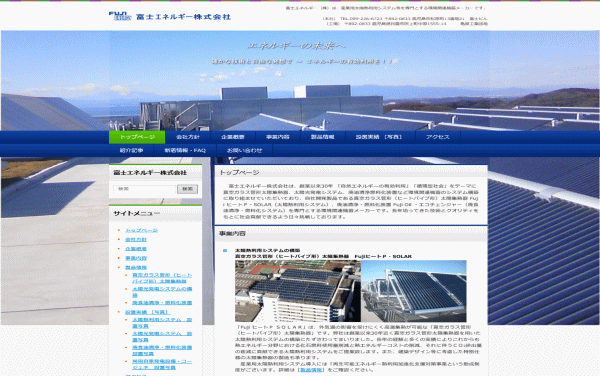600x376 pixels.
Task: Click the vacuum tube solar collector photo
Action: pos(414,291)
